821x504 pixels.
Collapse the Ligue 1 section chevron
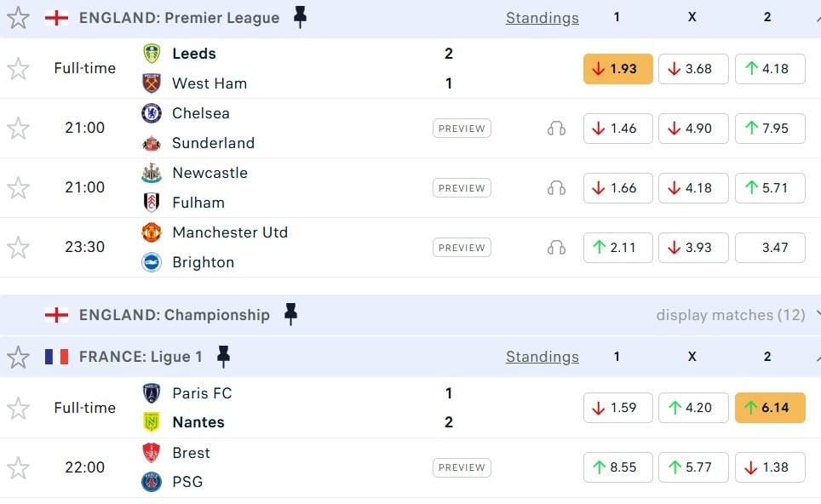tap(817, 357)
